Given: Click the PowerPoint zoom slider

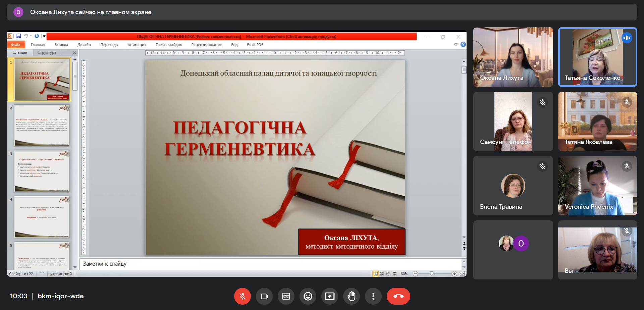Looking at the screenshot, I should (x=432, y=274).
